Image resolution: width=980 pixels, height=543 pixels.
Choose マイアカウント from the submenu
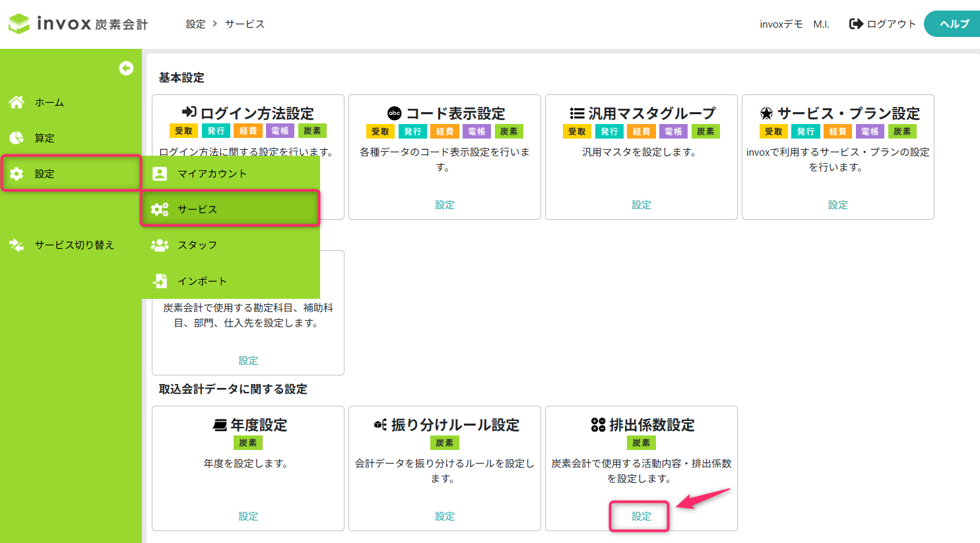click(x=212, y=174)
